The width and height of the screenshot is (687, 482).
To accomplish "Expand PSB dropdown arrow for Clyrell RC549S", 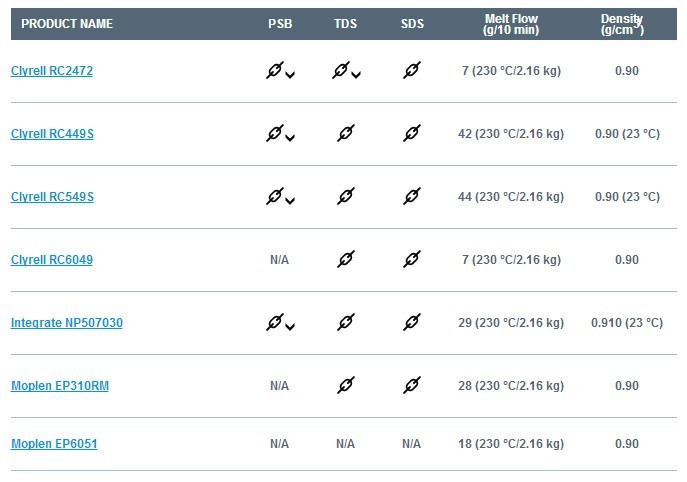I will pyautogui.click(x=290, y=201).
